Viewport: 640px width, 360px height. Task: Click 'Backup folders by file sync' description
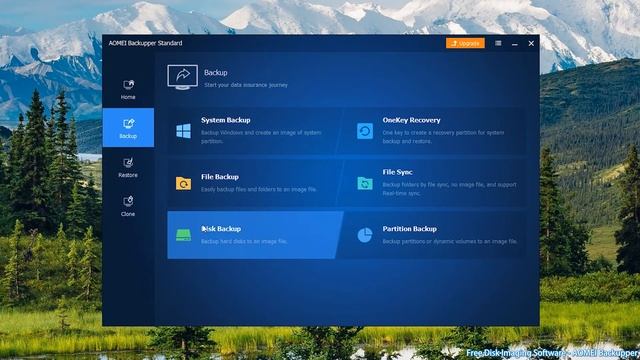click(x=449, y=189)
